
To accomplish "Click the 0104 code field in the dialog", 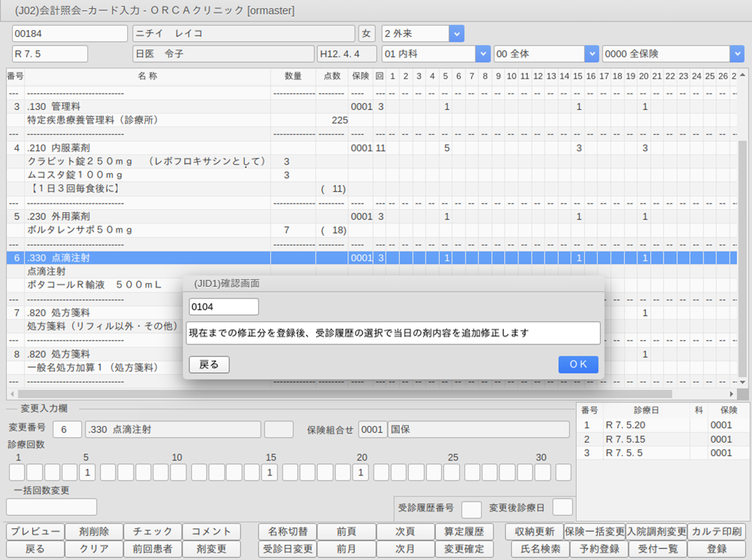I will click(x=223, y=307).
